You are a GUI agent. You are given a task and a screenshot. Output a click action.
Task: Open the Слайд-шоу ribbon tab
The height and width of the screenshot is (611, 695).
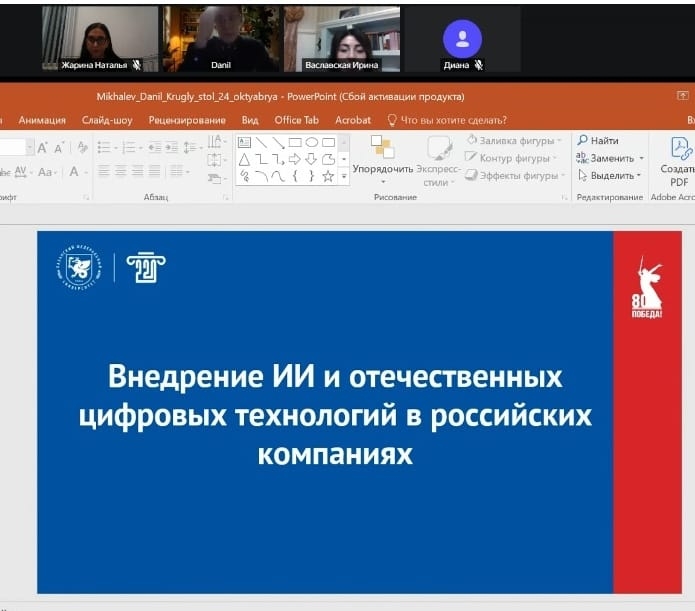107,120
